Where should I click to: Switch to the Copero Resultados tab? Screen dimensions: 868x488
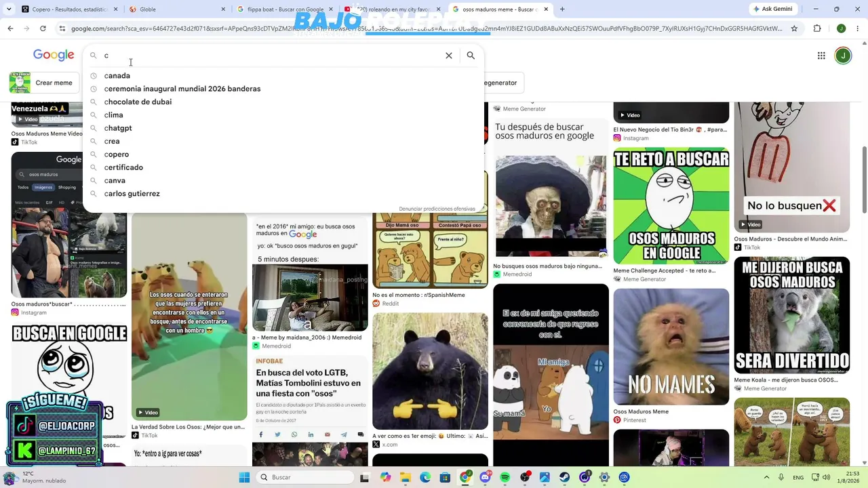(71, 9)
